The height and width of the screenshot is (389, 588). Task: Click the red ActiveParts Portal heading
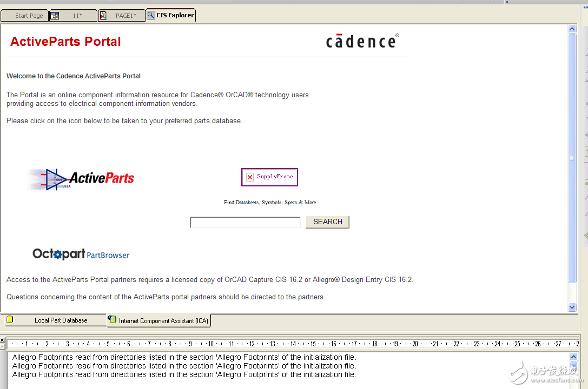(65, 42)
